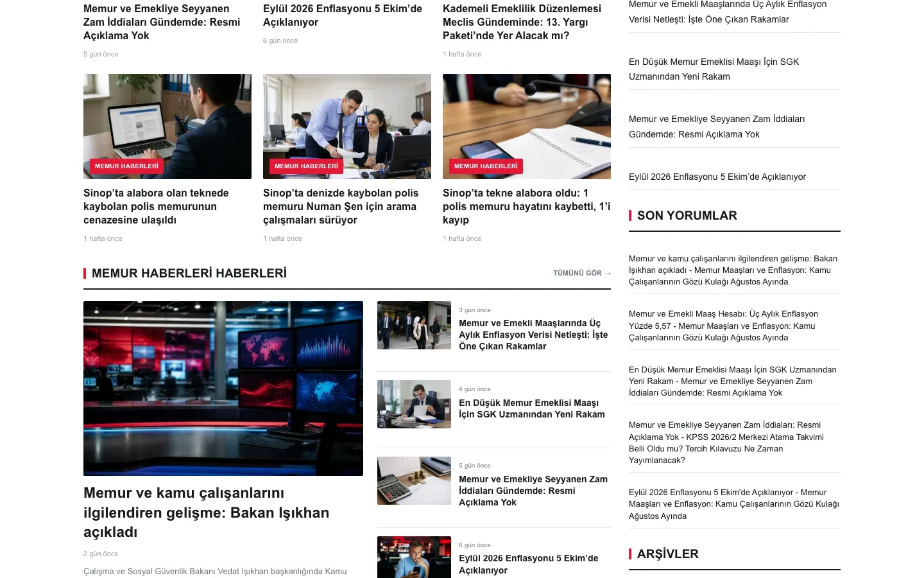Click '2 gün önce' timestamp under featured story
Viewport: 924px width, 578px height.
[101, 554]
